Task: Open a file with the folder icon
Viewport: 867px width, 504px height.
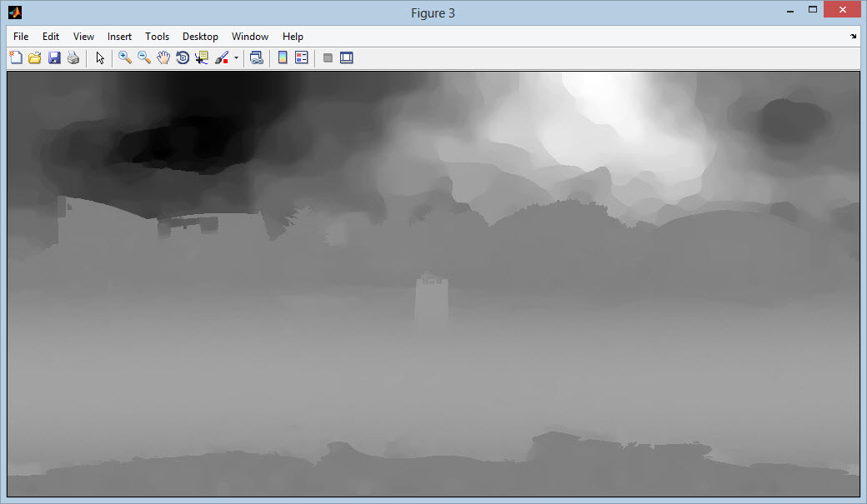Action: (35, 57)
